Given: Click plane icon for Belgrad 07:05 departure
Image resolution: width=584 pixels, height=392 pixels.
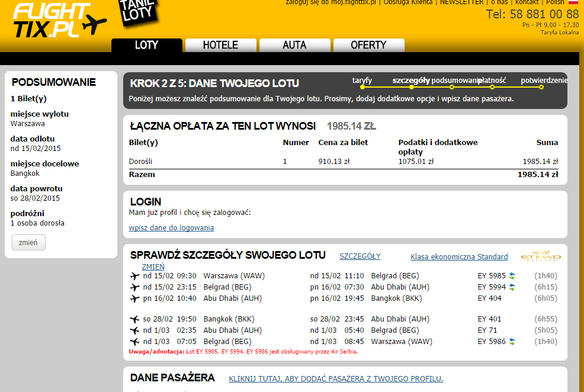Looking at the screenshot, I should point(135,342).
